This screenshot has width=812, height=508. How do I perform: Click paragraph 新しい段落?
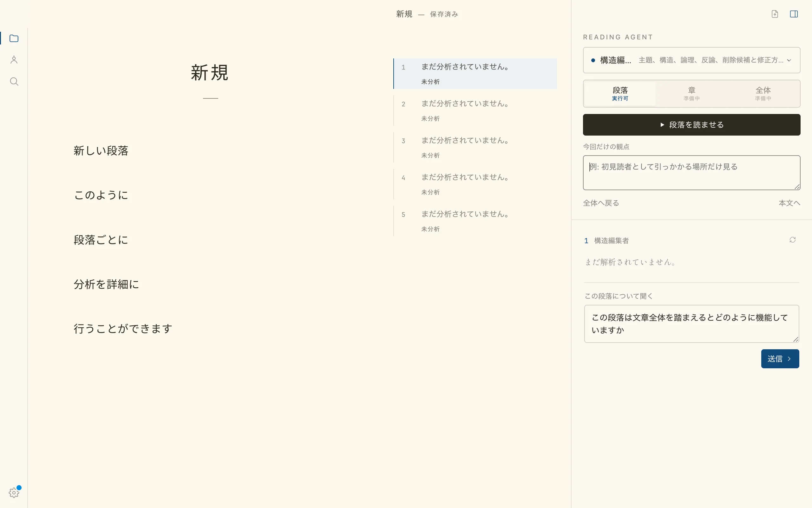click(101, 150)
